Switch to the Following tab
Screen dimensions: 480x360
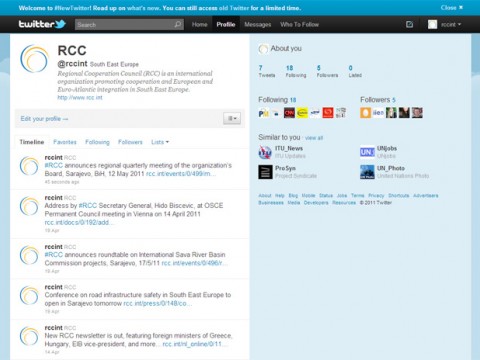tap(97, 142)
